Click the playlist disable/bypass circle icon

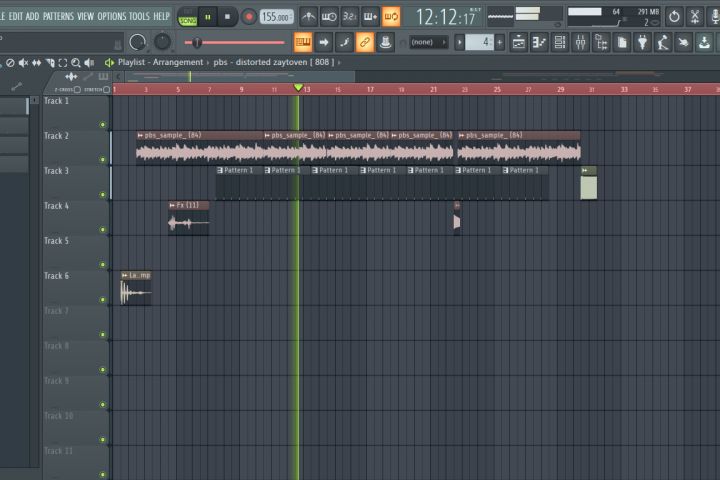click(x=10, y=63)
